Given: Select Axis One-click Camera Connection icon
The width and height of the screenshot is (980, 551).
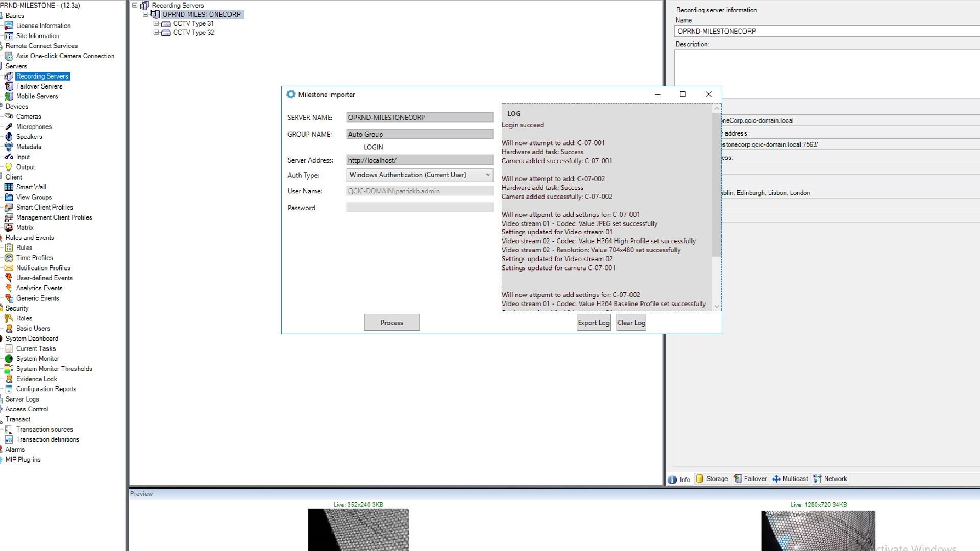Looking at the screenshot, I should coord(9,56).
